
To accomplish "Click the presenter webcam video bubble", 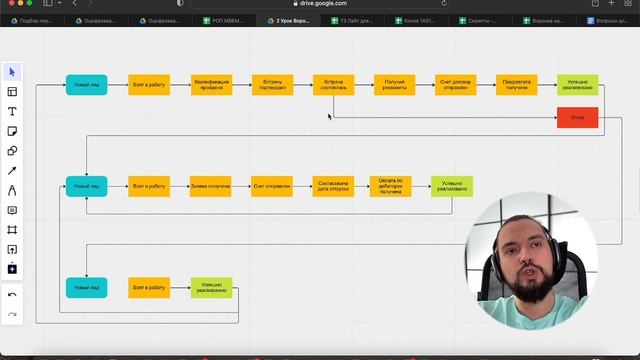I will tap(532, 261).
